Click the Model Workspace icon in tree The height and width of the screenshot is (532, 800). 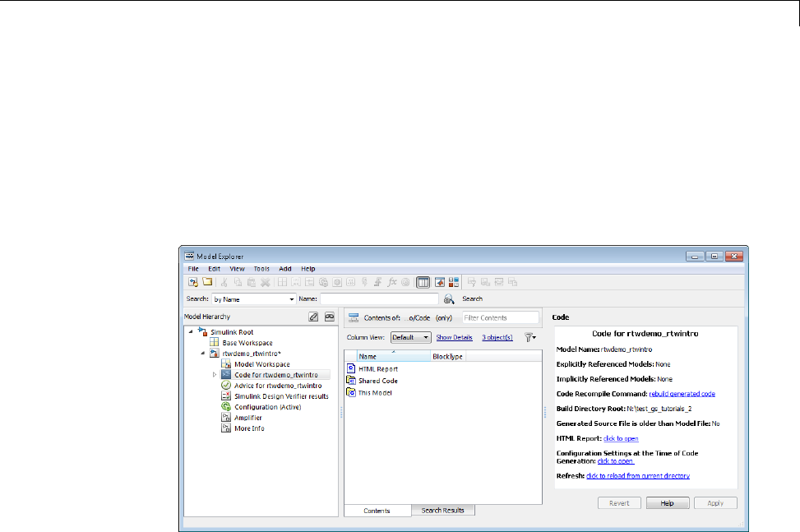[x=226, y=363]
